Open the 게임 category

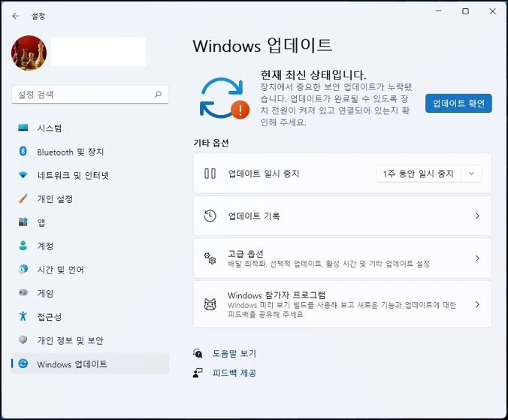click(x=90, y=293)
